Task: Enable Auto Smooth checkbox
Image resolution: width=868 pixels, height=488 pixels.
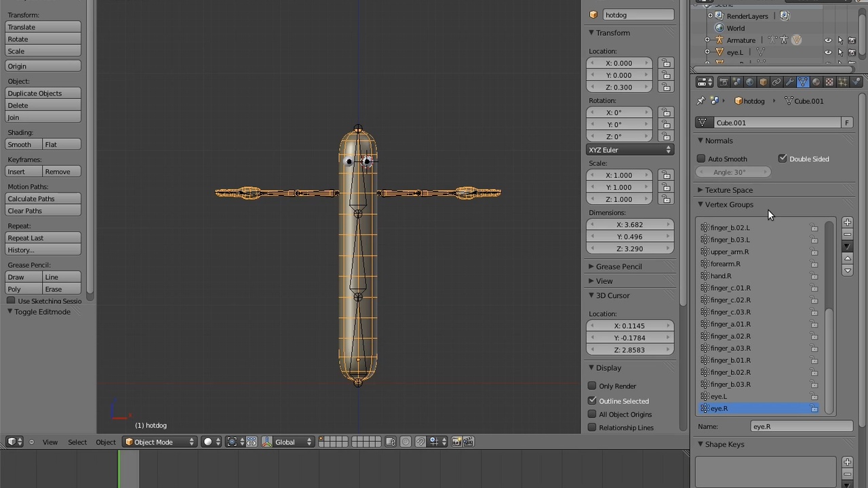Action: [x=701, y=159]
